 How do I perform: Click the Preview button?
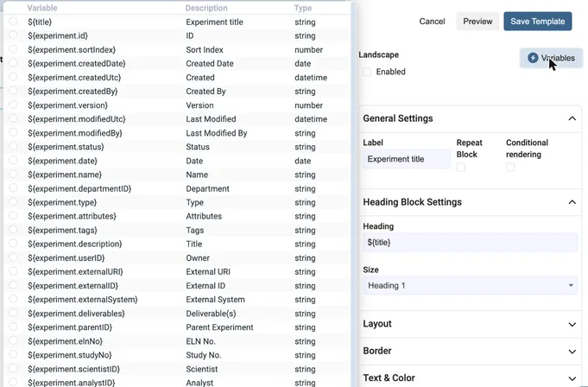pos(477,22)
